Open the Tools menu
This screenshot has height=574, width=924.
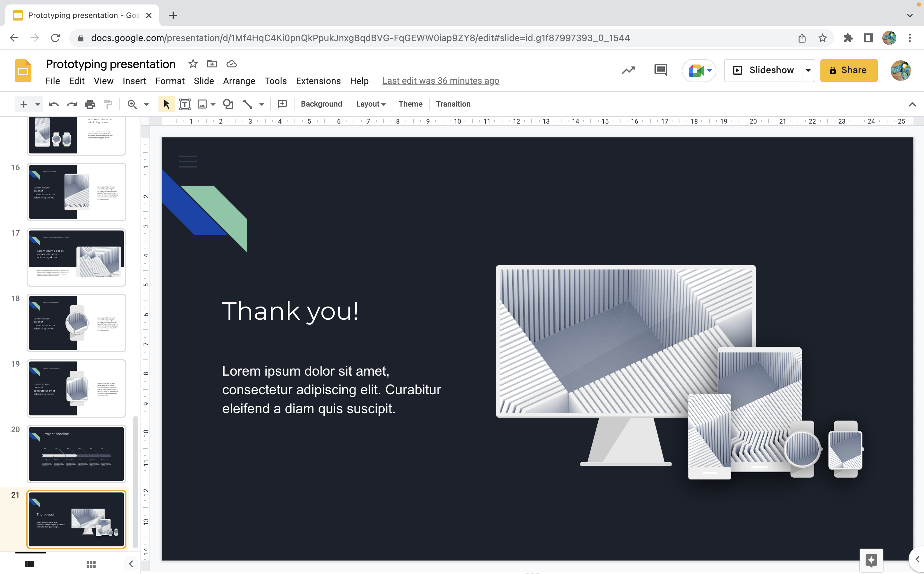(x=275, y=81)
